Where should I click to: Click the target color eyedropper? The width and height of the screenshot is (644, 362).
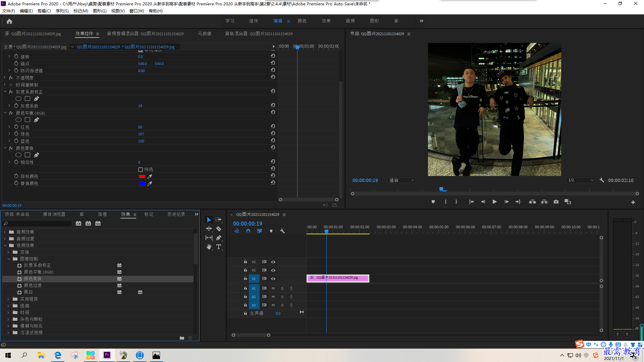(x=150, y=177)
